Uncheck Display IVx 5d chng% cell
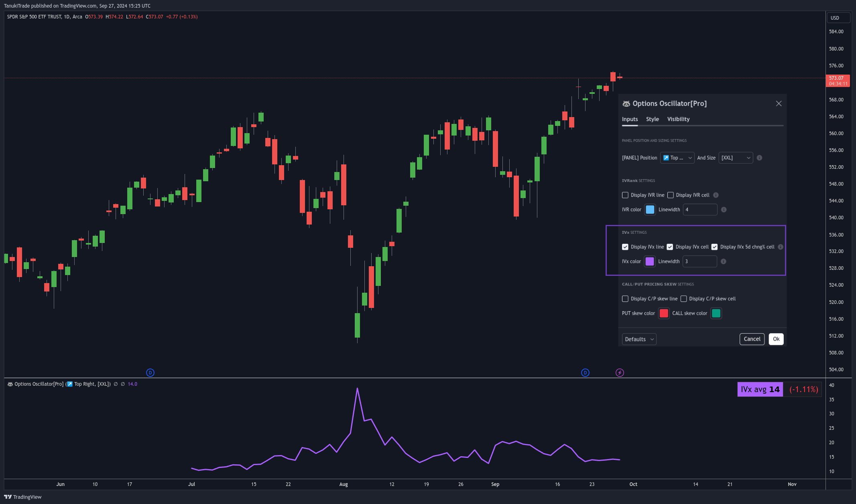 pyautogui.click(x=714, y=247)
